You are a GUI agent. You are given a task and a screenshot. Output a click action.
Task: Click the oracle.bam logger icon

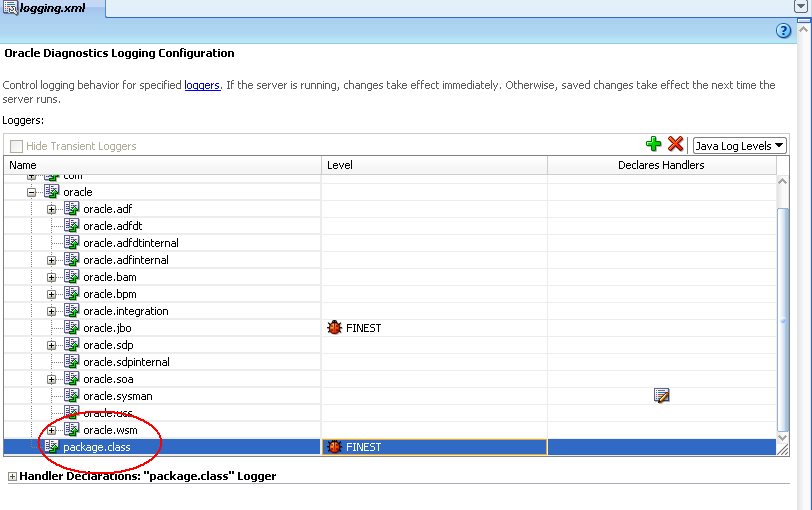pyautogui.click(x=71, y=276)
